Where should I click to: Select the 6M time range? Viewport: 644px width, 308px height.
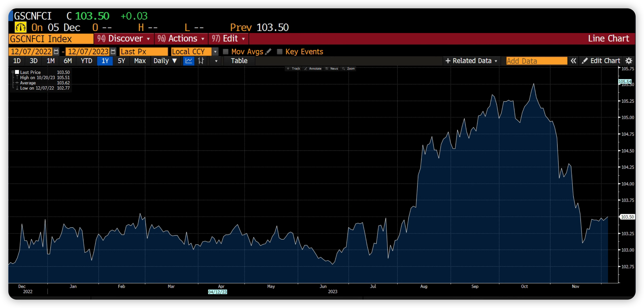click(68, 61)
